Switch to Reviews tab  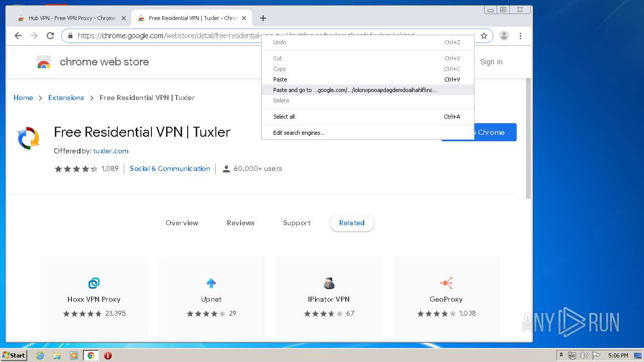pyautogui.click(x=240, y=223)
